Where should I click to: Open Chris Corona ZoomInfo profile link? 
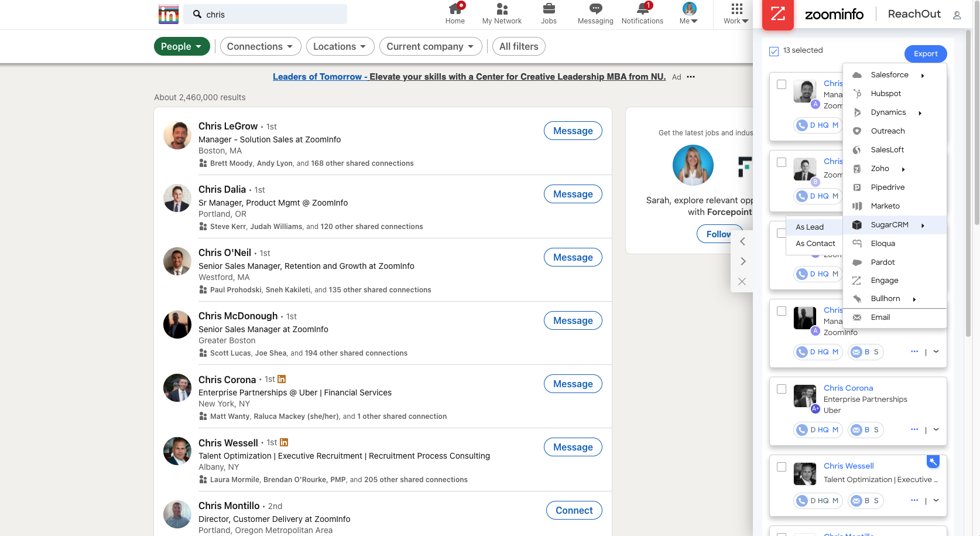pyautogui.click(x=848, y=388)
